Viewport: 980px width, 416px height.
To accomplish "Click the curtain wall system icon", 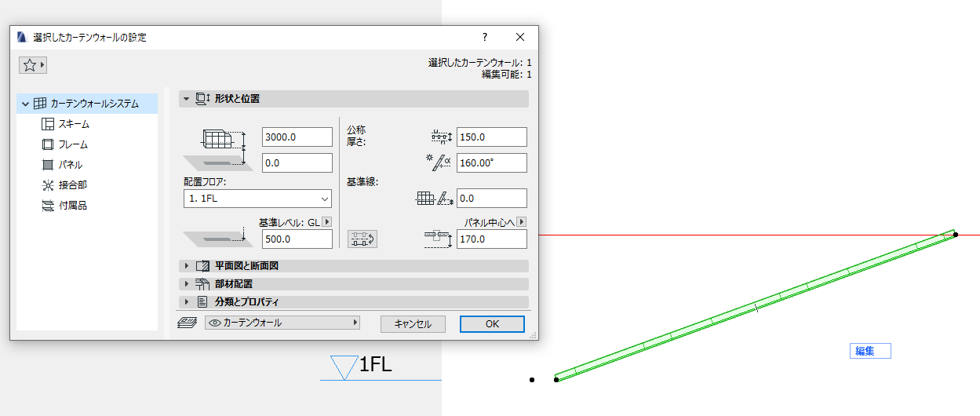I will pyautogui.click(x=40, y=104).
